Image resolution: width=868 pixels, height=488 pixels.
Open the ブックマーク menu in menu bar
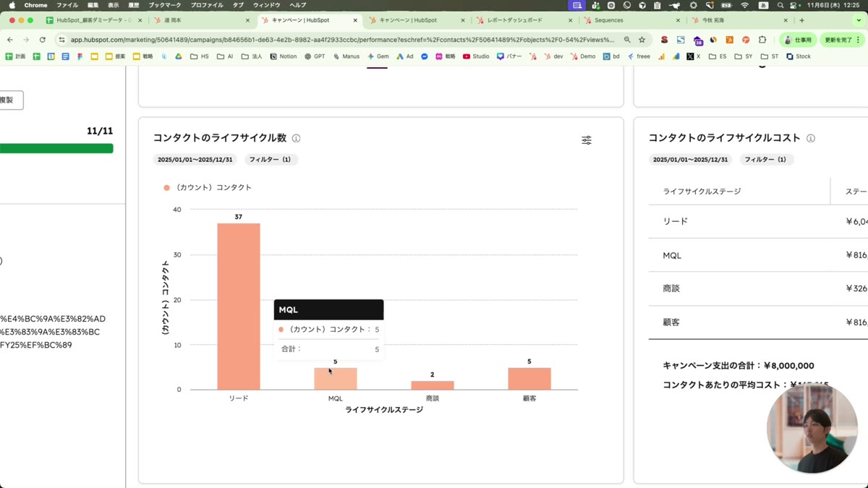tap(165, 5)
